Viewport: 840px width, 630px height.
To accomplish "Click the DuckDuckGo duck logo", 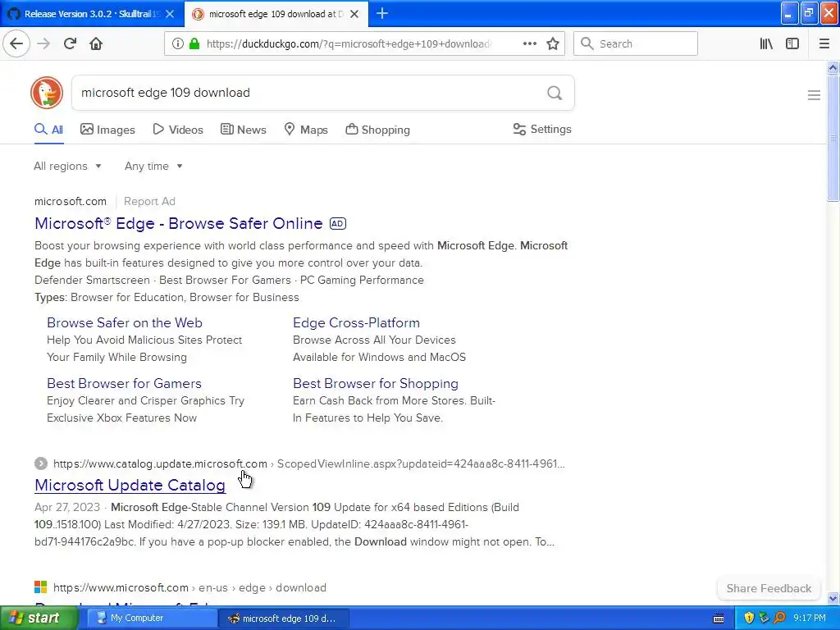I will tap(47, 93).
